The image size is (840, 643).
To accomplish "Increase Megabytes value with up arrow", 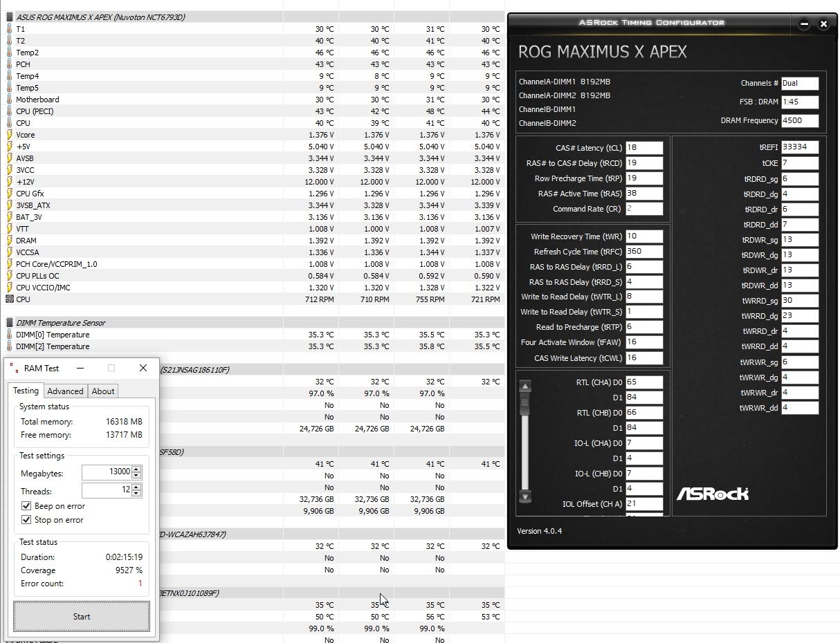I will [136, 469].
